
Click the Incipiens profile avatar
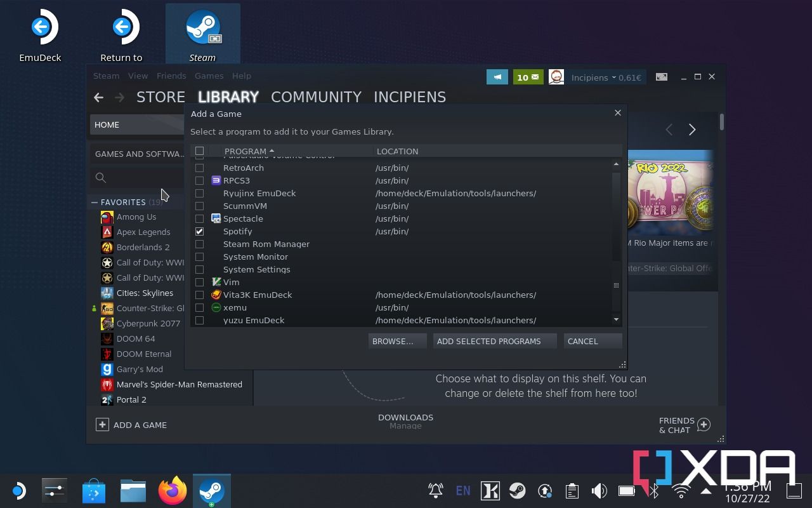[556, 77]
